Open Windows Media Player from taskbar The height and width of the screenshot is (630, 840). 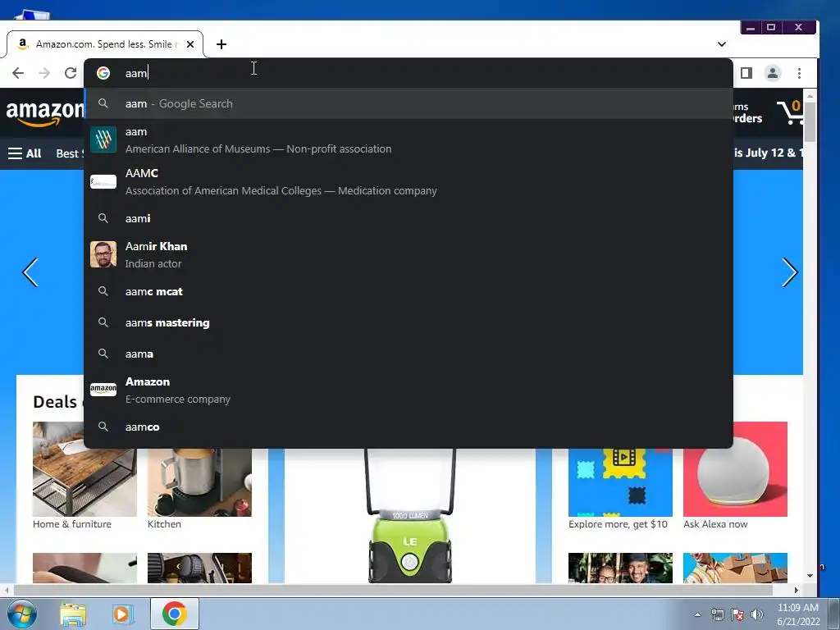click(x=123, y=614)
